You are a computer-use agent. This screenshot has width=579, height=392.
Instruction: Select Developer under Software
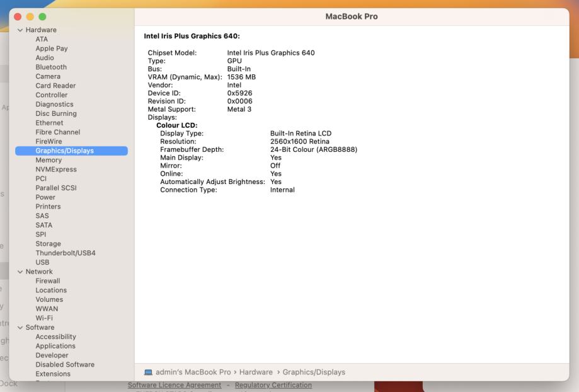(x=52, y=355)
